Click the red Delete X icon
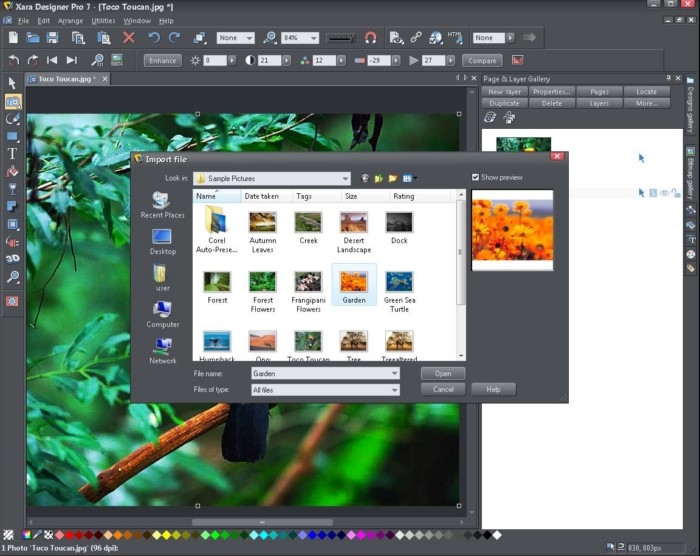 (129, 38)
